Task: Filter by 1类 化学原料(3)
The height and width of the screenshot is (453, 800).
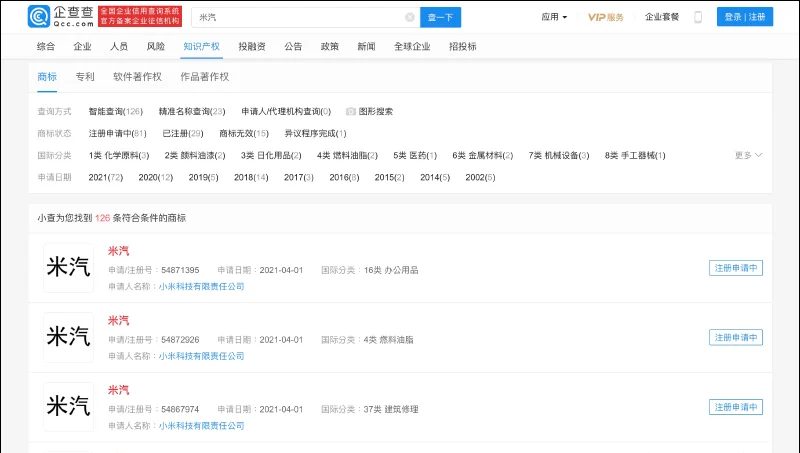Action: coord(119,155)
